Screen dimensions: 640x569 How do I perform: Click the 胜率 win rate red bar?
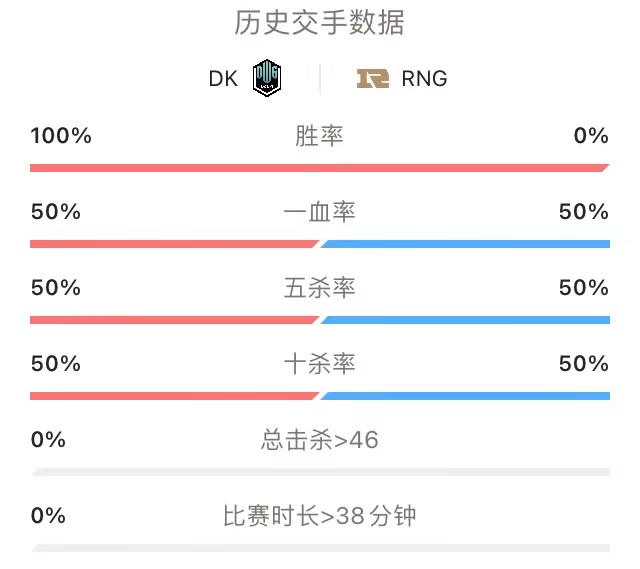coord(320,168)
